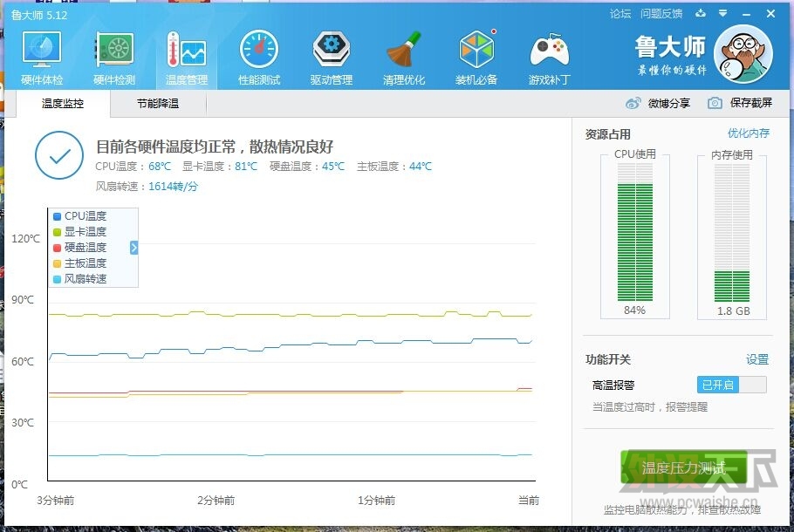This screenshot has height=532, width=794.
Task: Toggle 显卡温度 legend swatch
Action: [58, 232]
